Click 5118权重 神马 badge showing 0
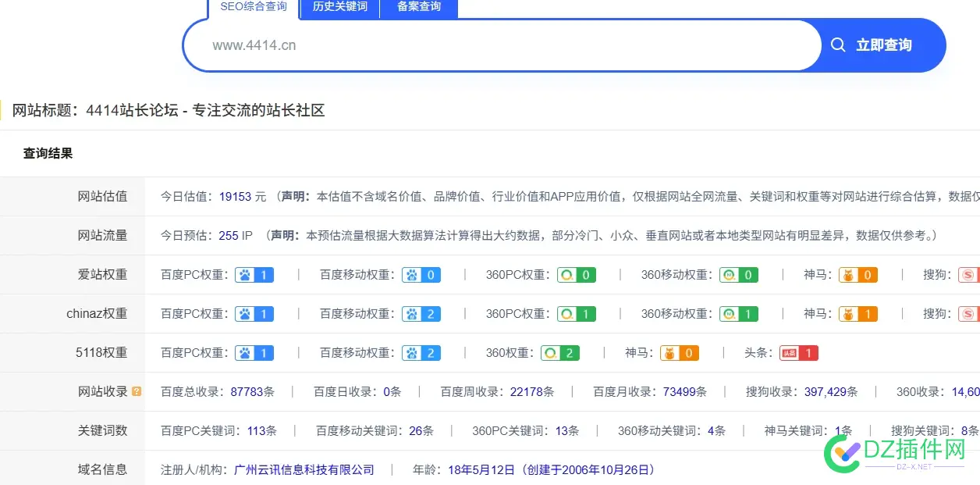Screen dimensions: 980x485 [x=680, y=353]
